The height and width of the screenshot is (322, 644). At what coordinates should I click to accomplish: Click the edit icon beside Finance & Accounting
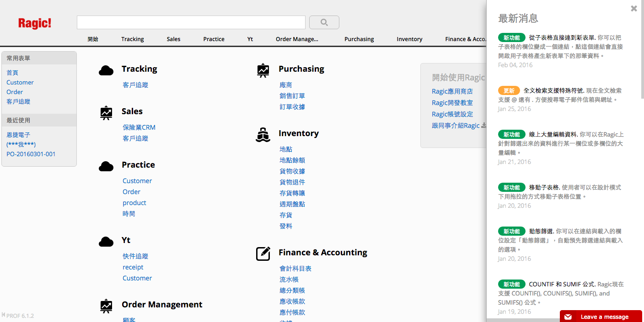click(263, 254)
